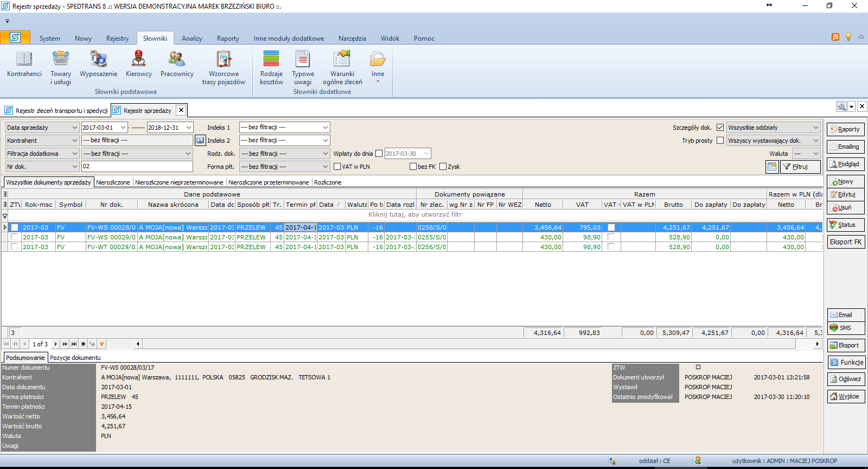Expand Forma płt. dropdown

click(325, 167)
